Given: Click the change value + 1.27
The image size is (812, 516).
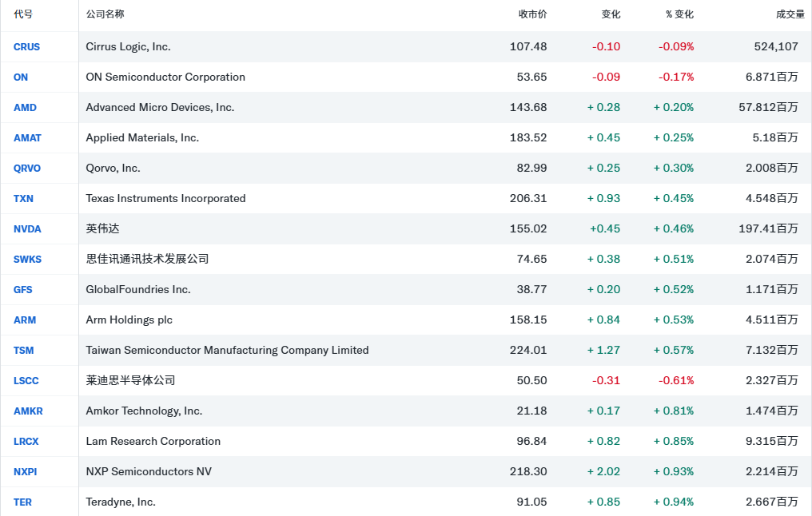Looking at the screenshot, I should (x=604, y=351).
